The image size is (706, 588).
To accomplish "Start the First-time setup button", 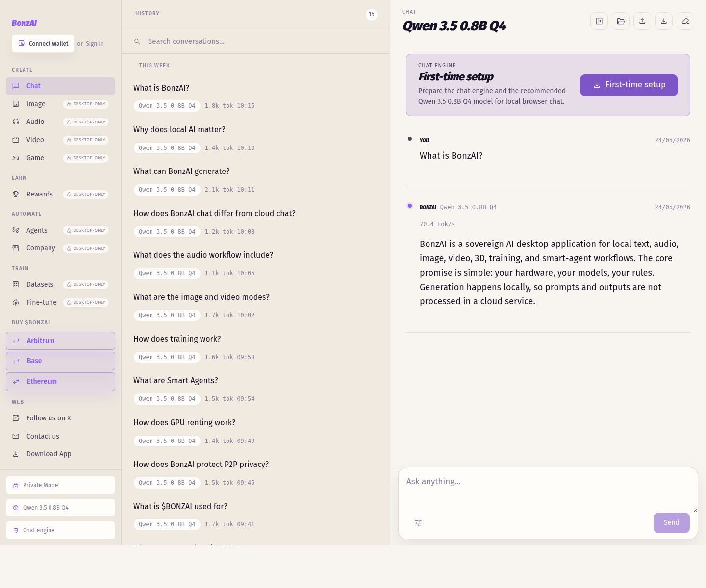I will point(629,85).
